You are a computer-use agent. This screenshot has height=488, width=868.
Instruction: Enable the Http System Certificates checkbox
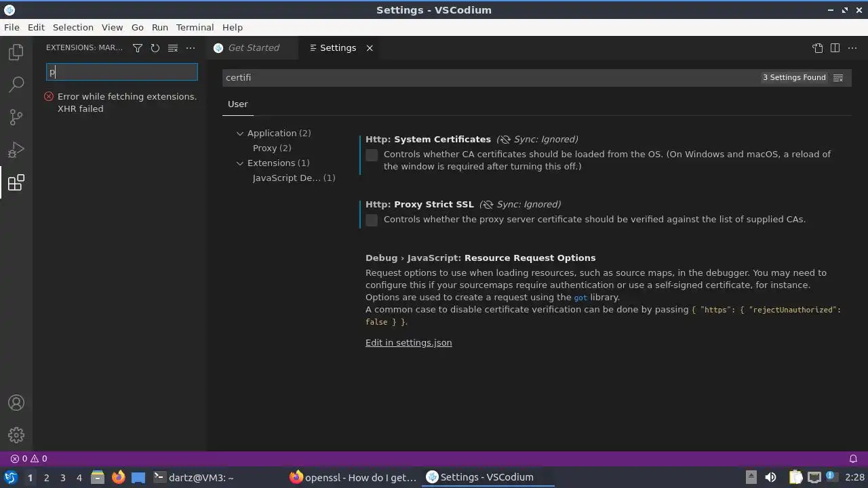coord(372,155)
